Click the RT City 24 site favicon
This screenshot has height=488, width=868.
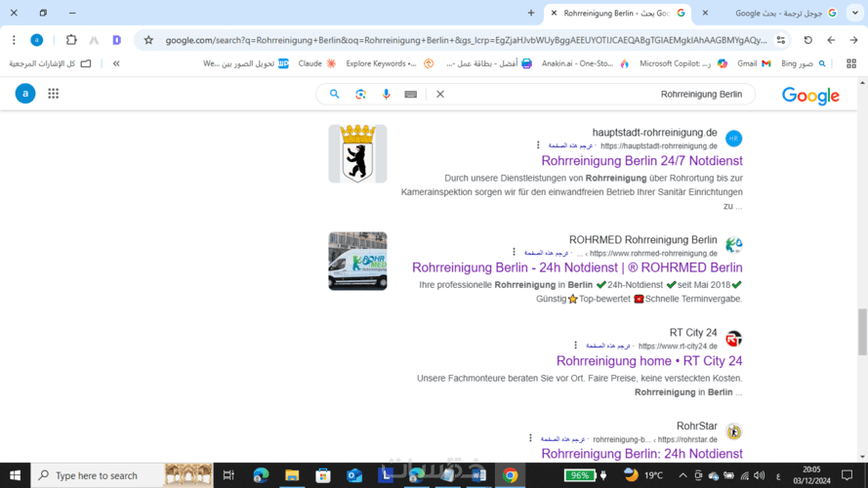[733, 339]
